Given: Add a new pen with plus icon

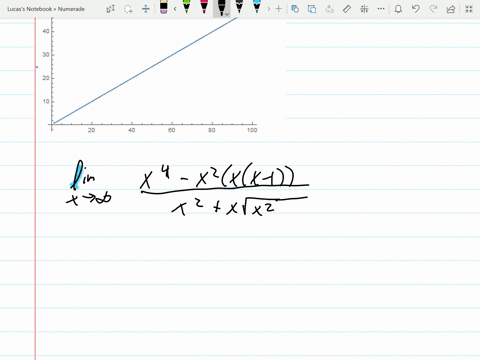Looking at the screenshot, I should (279, 9).
